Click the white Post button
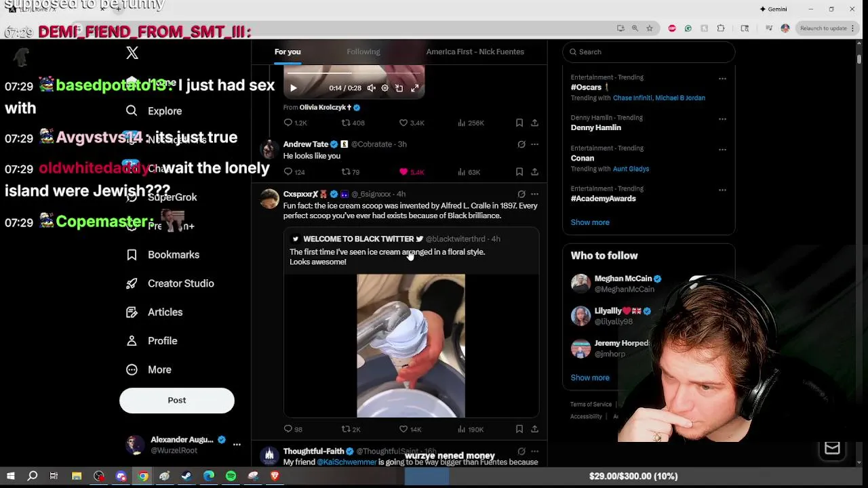 177,400
